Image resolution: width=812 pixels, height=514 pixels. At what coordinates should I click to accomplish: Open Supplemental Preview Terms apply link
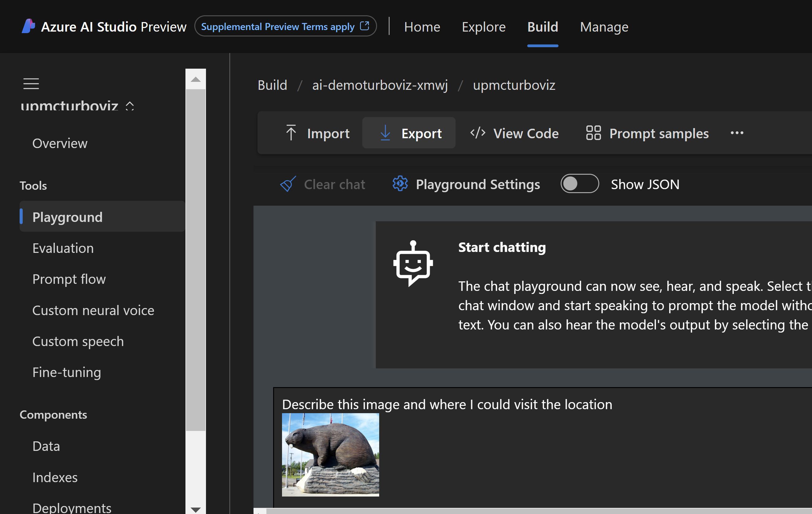(277, 26)
